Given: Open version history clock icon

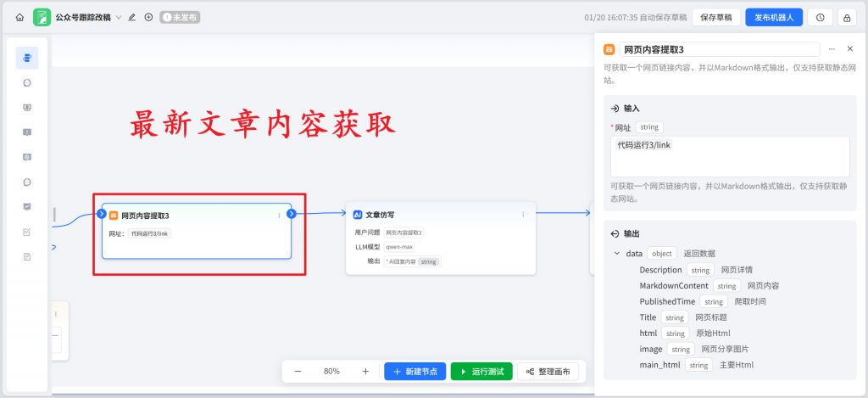Looking at the screenshot, I should coord(820,17).
